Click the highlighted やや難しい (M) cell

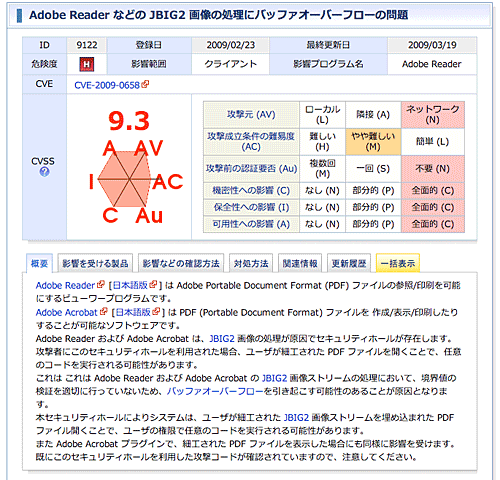373,142
